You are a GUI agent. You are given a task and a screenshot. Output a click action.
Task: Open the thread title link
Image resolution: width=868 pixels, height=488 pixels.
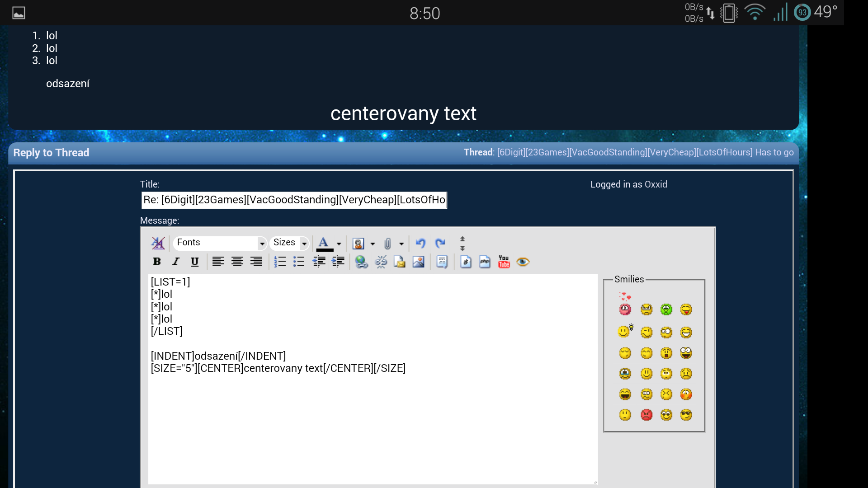pyautogui.click(x=645, y=152)
